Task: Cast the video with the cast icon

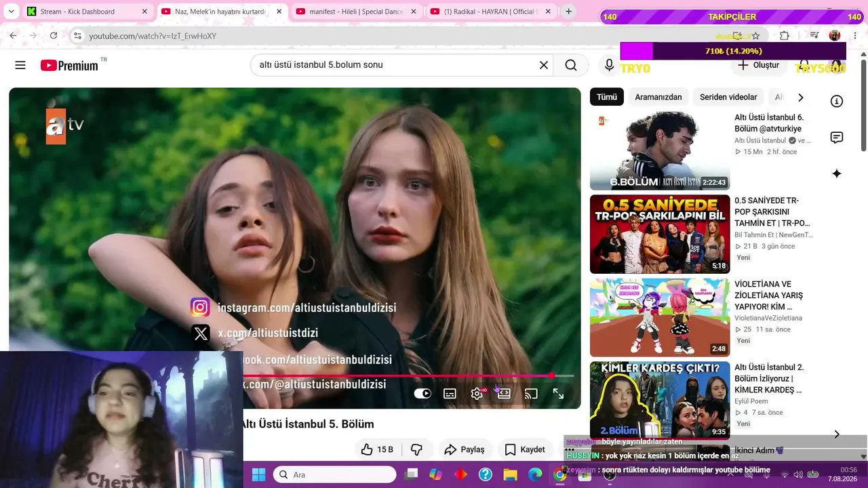Action: [x=531, y=394]
